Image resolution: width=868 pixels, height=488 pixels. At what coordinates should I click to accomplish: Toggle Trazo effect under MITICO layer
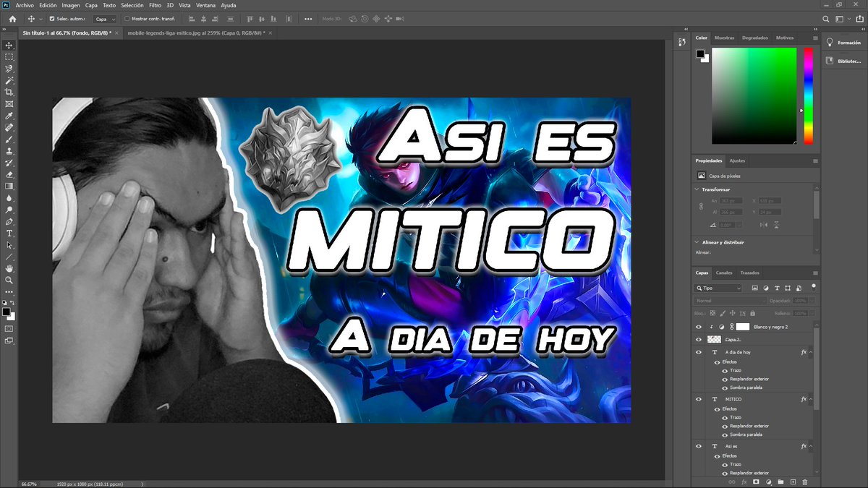[725, 417]
